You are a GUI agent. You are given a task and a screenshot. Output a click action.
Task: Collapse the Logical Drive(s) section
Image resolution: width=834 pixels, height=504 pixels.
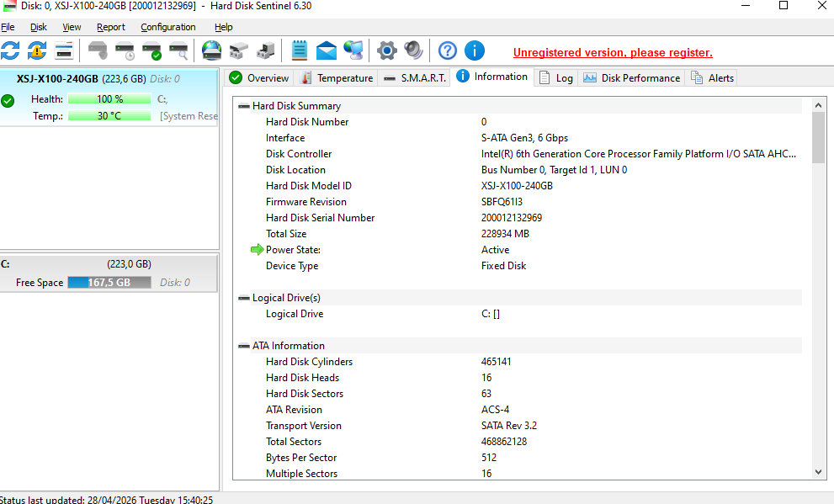click(x=244, y=298)
